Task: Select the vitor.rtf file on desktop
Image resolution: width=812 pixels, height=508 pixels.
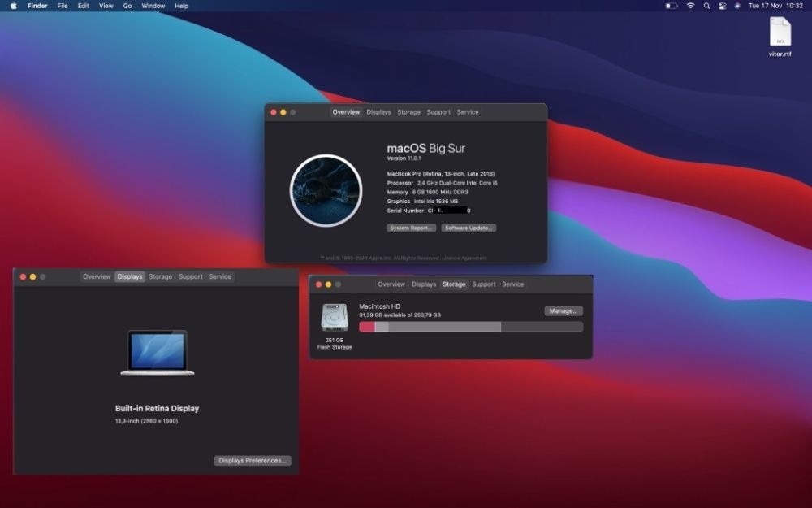Action: click(780, 37)
